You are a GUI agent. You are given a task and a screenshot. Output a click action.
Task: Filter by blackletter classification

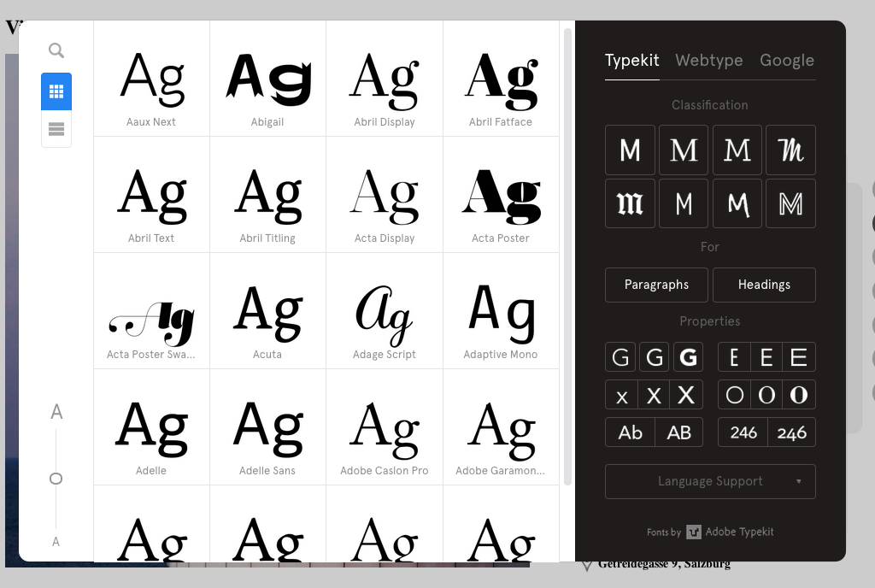[x=630, y=203]
